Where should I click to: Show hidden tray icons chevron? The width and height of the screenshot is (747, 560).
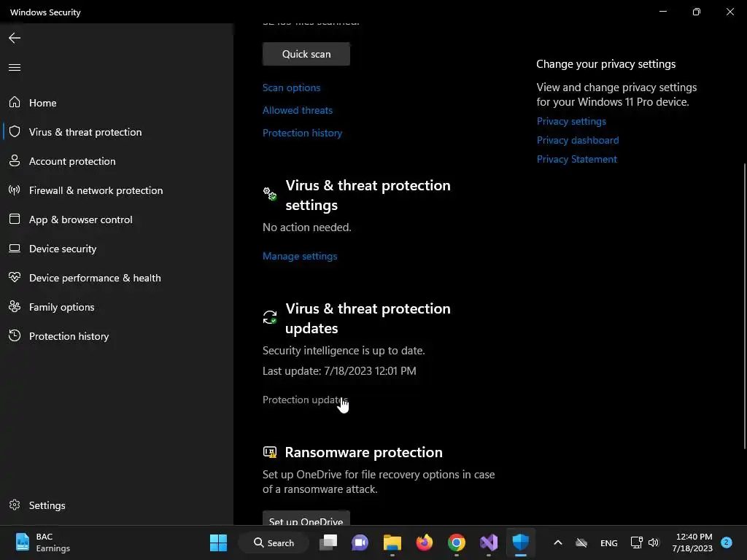(558, 542)
